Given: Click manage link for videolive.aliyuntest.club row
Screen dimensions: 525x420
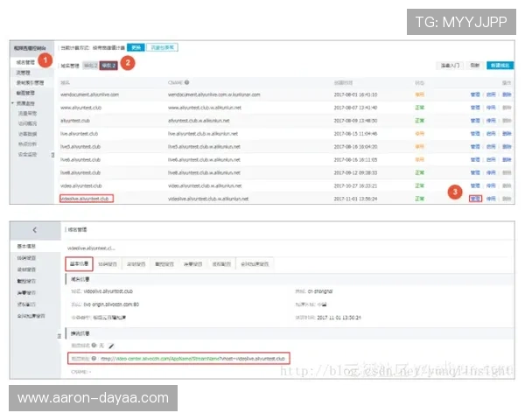Looking at the screenshot, I should click(475, 199).
